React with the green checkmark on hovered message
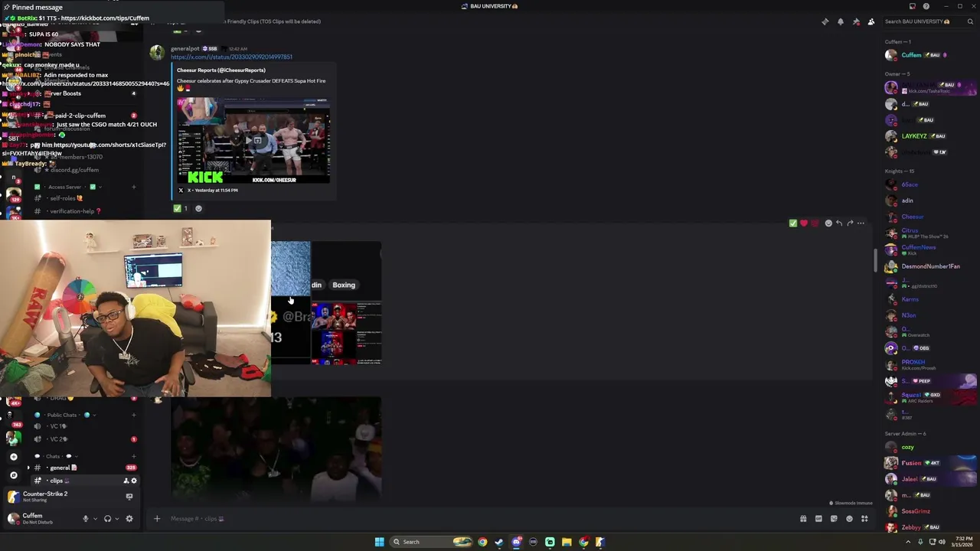Screen dimensions: 980x551 click(792, 223)
